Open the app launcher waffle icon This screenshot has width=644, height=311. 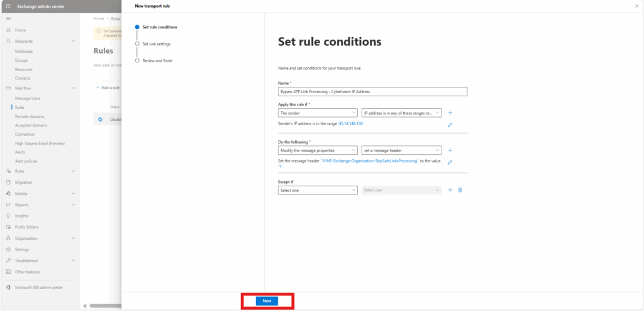point(8,6)
